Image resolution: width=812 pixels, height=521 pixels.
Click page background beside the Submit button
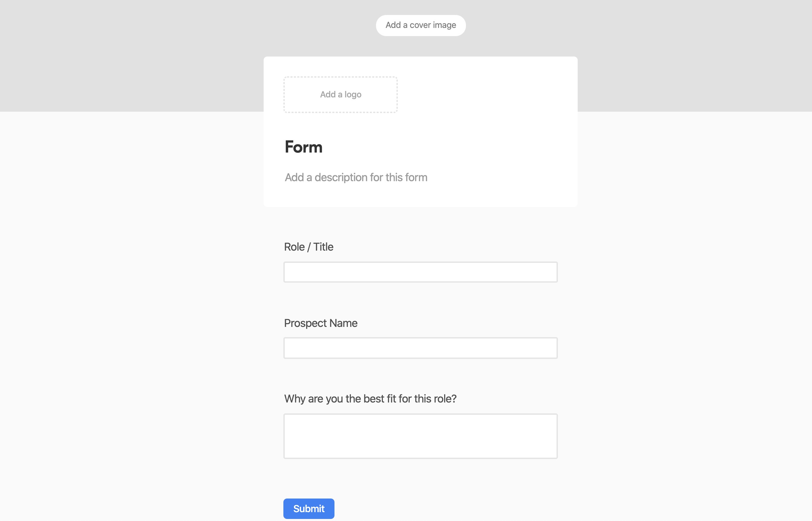(443, 509)
